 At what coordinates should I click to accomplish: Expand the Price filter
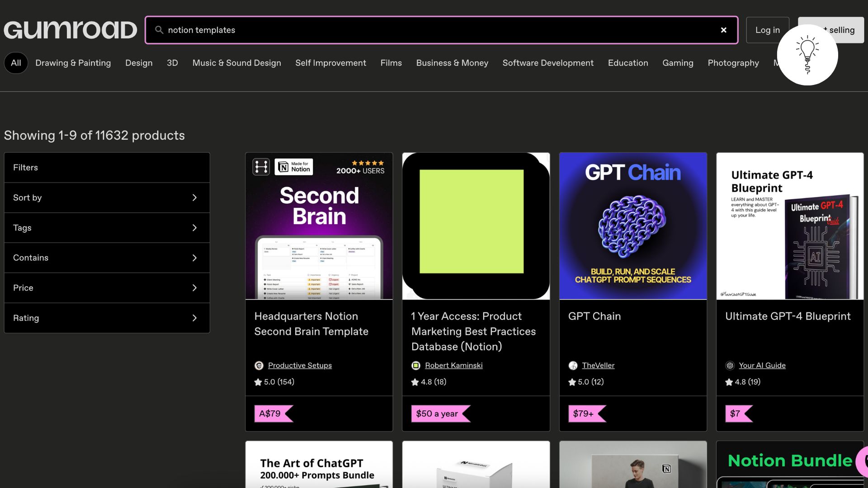point(107,288)
